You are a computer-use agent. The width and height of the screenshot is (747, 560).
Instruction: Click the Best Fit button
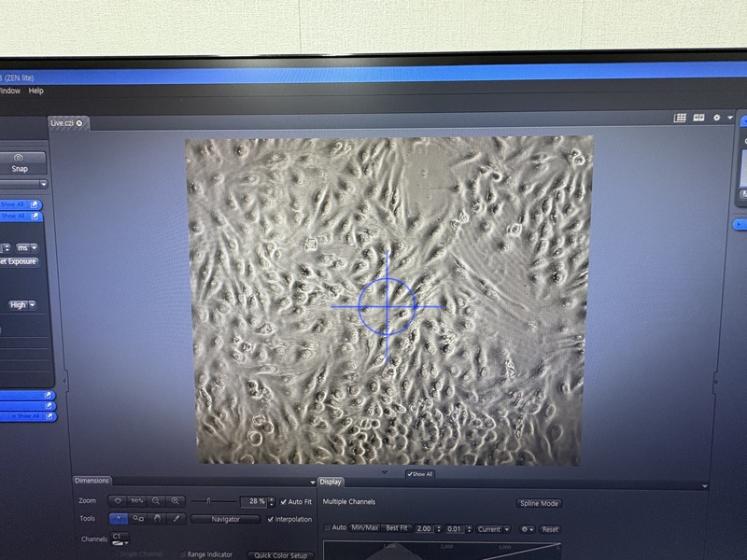pyautogui.click(x=397, y=528)
